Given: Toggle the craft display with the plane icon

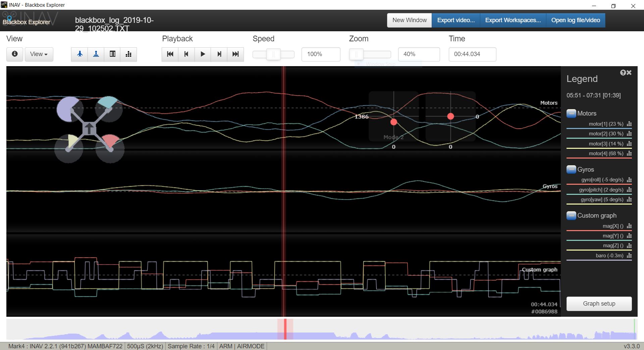Looking at the screenshot, I should tap(79, 54).
